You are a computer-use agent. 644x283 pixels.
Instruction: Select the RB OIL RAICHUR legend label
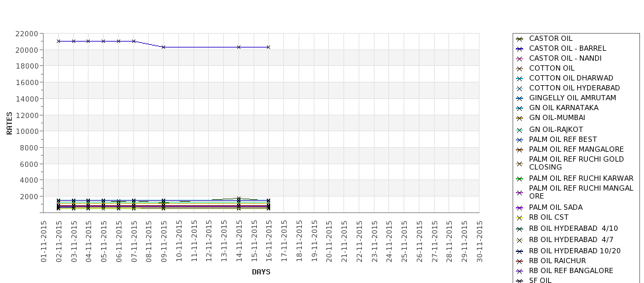pyautogui.click(x=557, y=261)
